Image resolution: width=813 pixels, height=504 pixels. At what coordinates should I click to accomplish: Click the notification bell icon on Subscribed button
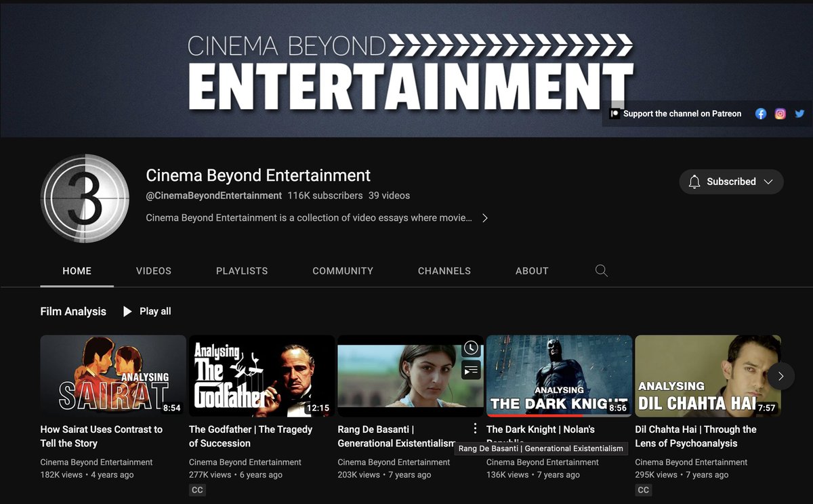[694, 182]
